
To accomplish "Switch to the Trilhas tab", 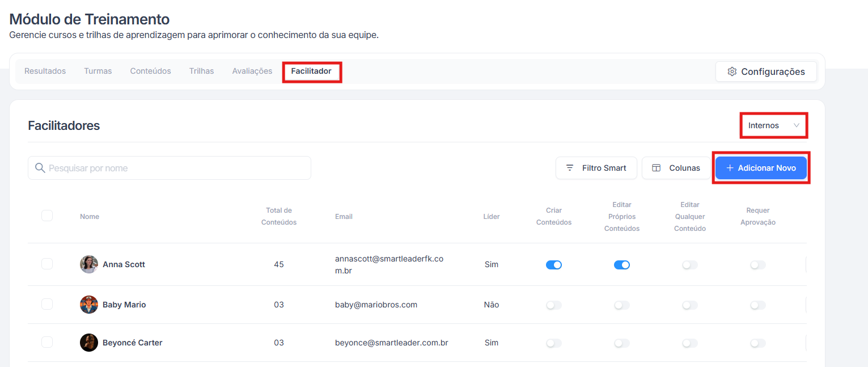I will [x=201, y=71].
